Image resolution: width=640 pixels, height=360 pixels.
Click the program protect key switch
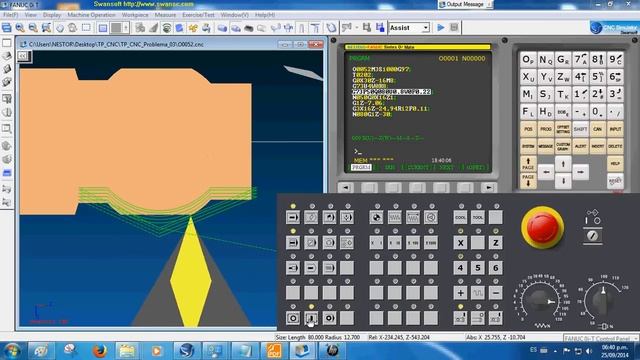[x=592, y=236]
